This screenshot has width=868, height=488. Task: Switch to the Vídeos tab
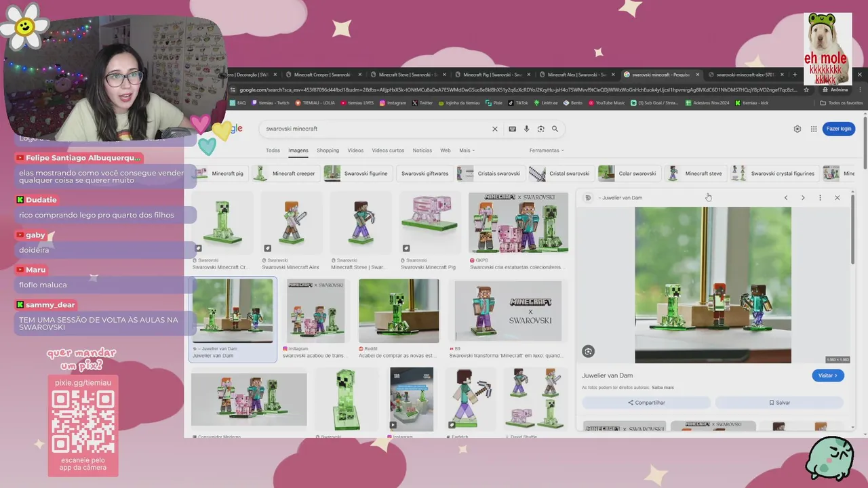click(x=355, y=150)
